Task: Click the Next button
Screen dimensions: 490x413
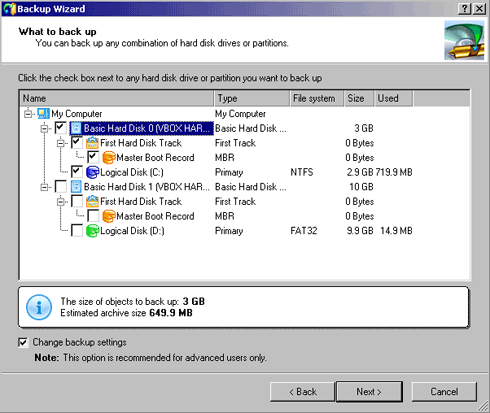Action: click(x=369, y=392)
